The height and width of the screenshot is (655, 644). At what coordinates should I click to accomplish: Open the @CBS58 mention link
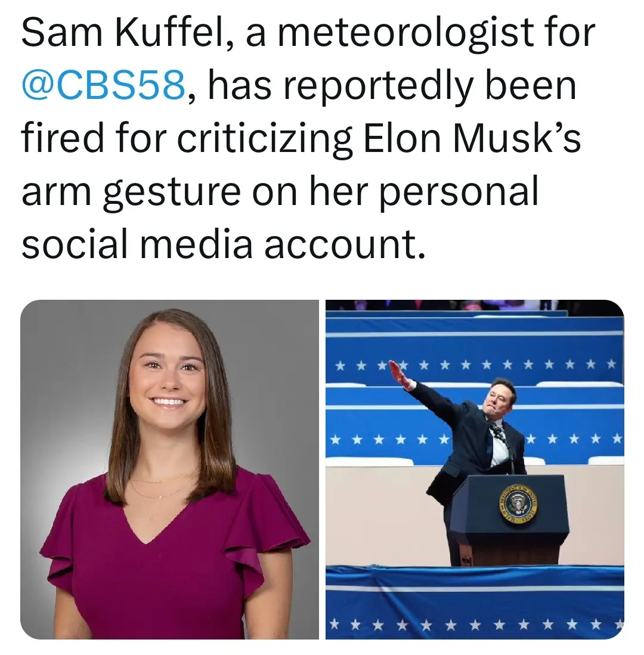click(103, 85)
